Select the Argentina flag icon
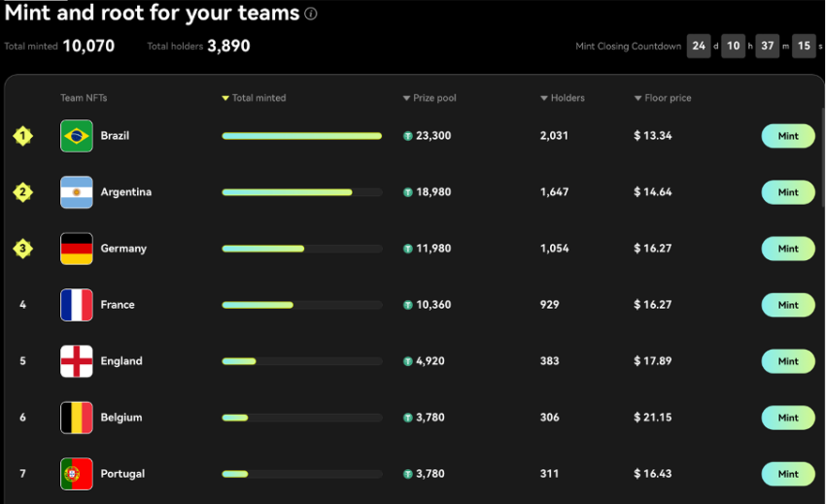The image size is (826, 504). point(77,192)
